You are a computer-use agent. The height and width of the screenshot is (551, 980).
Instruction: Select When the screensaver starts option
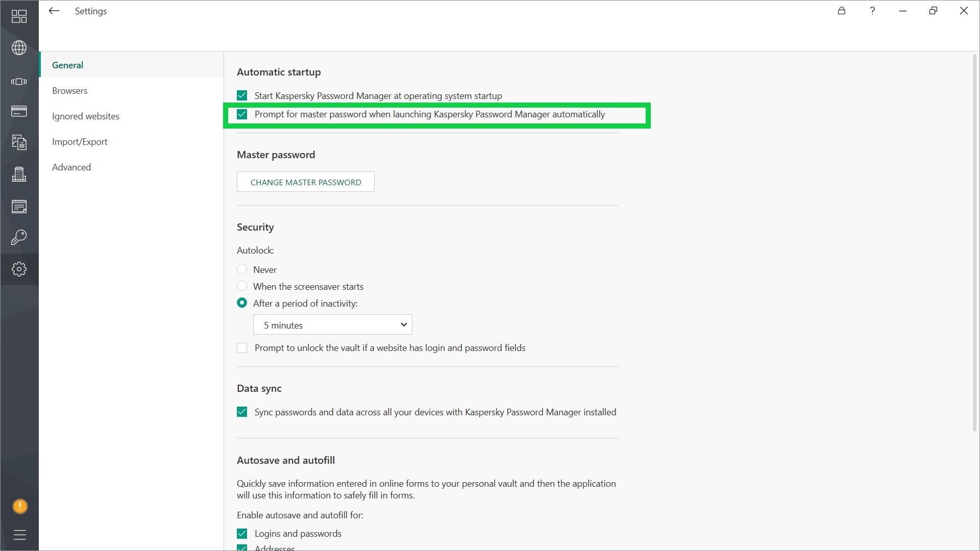(x=242, y=286)
